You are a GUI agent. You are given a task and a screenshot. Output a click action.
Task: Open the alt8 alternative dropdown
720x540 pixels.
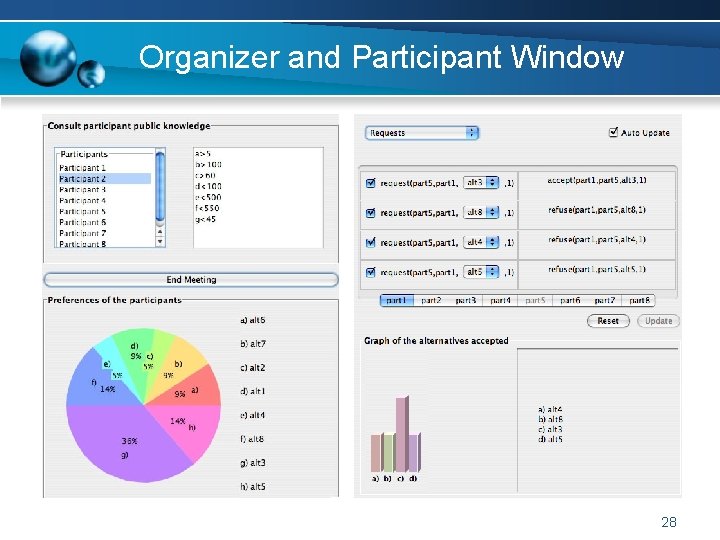[x=481, y=212]
